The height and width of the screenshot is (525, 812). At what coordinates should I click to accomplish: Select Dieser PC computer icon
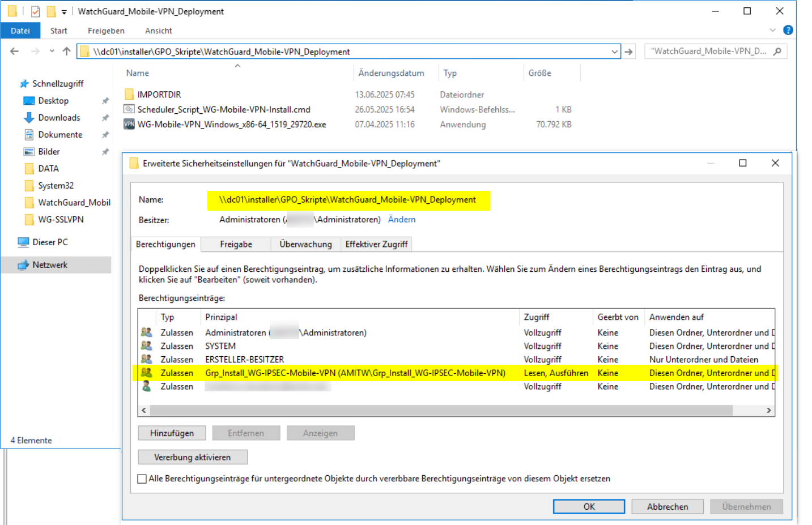point(23,242)
